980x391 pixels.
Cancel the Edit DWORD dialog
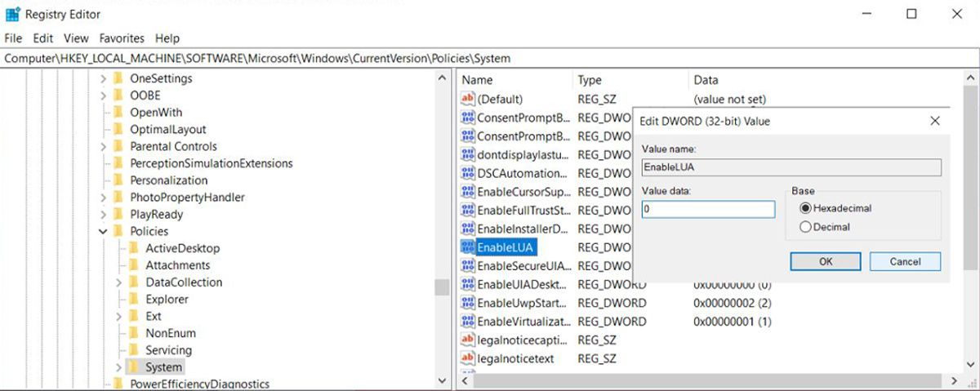coord(905,261)
